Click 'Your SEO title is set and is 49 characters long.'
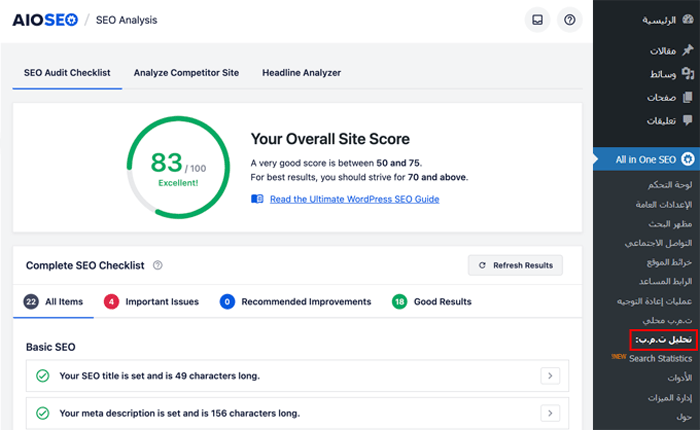Viewport: 700px width, 430px height. pyautogui.click(x=159, y=376)
